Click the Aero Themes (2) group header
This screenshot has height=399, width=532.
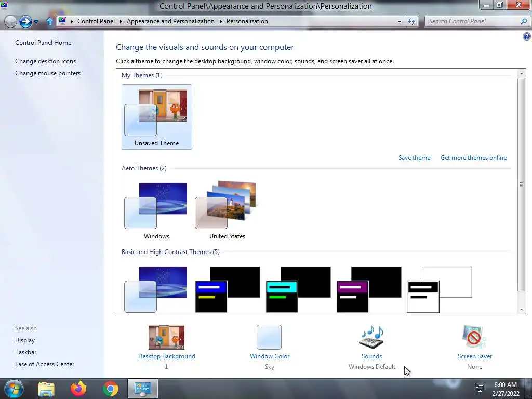click(144, 168)
